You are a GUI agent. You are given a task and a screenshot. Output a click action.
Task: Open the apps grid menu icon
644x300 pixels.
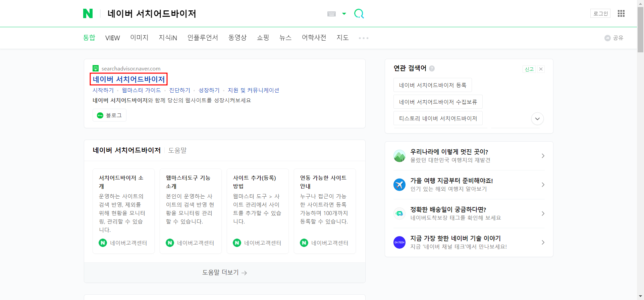click(x=621, y=13)
